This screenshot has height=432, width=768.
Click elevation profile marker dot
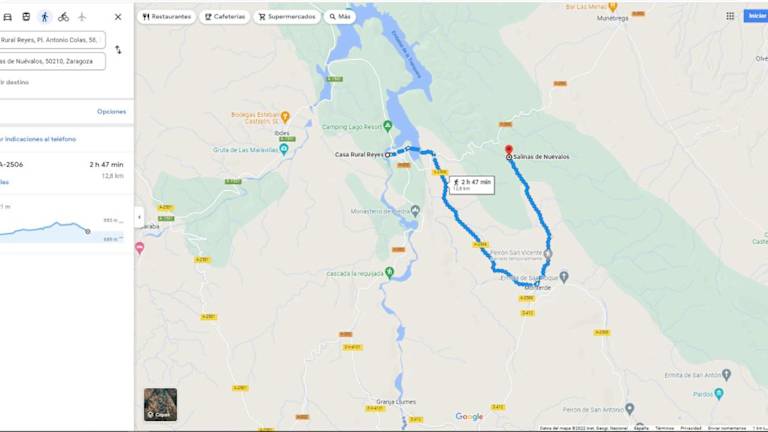click(88, 231)
